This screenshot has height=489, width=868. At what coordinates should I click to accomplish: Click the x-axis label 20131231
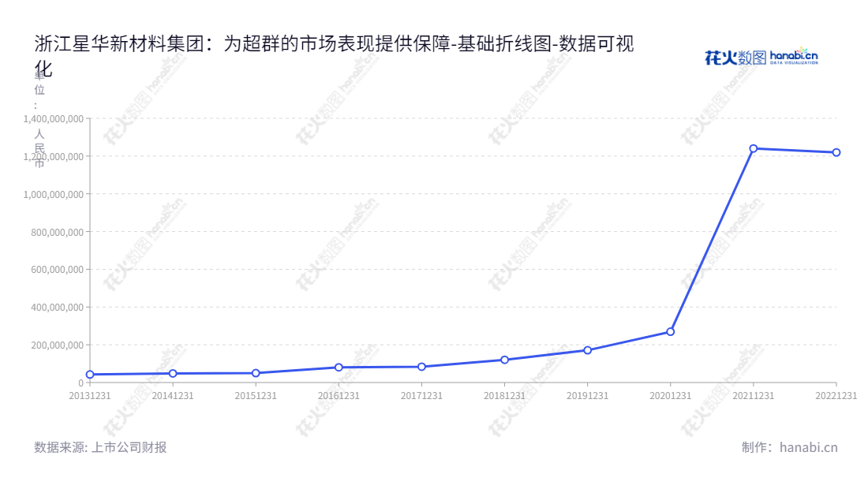click(90, 395)
